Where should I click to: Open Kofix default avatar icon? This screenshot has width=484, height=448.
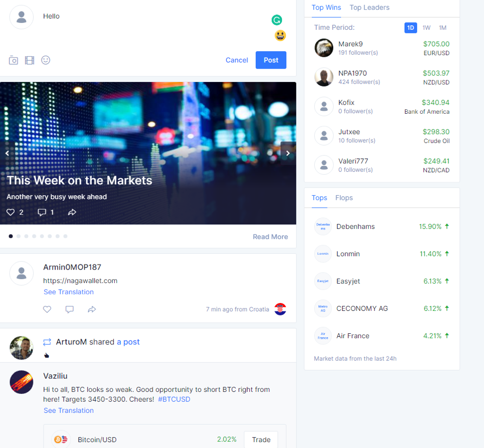pyautogui.click(x=324, y=106)
